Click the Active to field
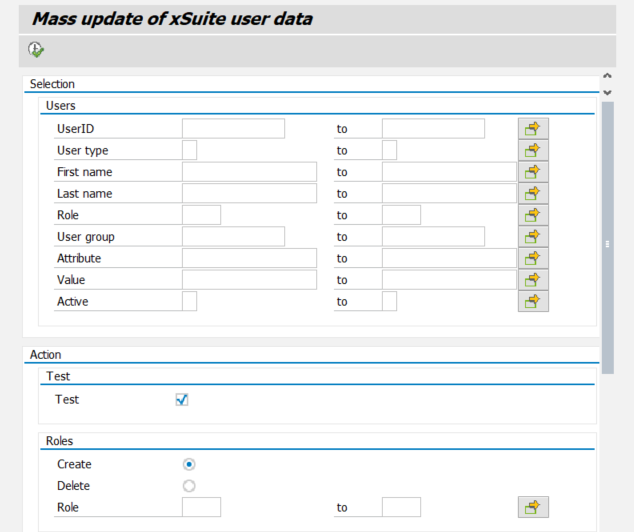Image resolution: width=634 pixels, height=532 pixels. tap(389, 301)
